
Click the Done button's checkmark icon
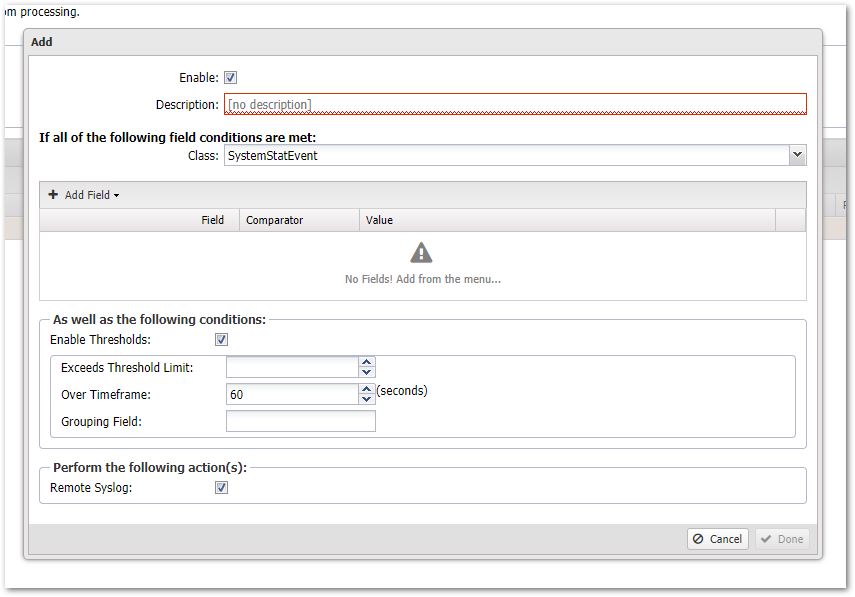pos(766,539)
